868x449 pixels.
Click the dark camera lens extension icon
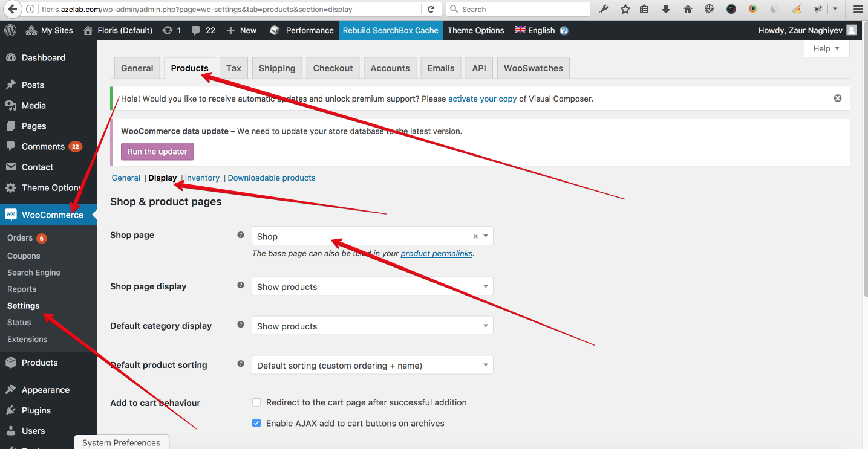point(731,9)
